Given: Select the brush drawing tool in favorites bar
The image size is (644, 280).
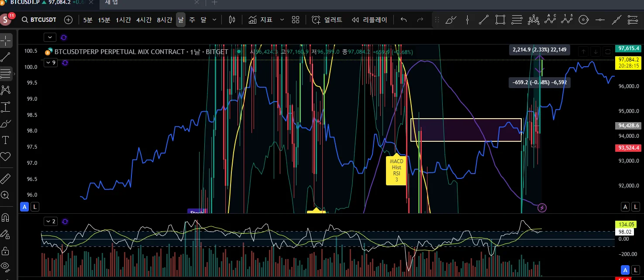Looking at the screenshot, I should tap(451, 20).
